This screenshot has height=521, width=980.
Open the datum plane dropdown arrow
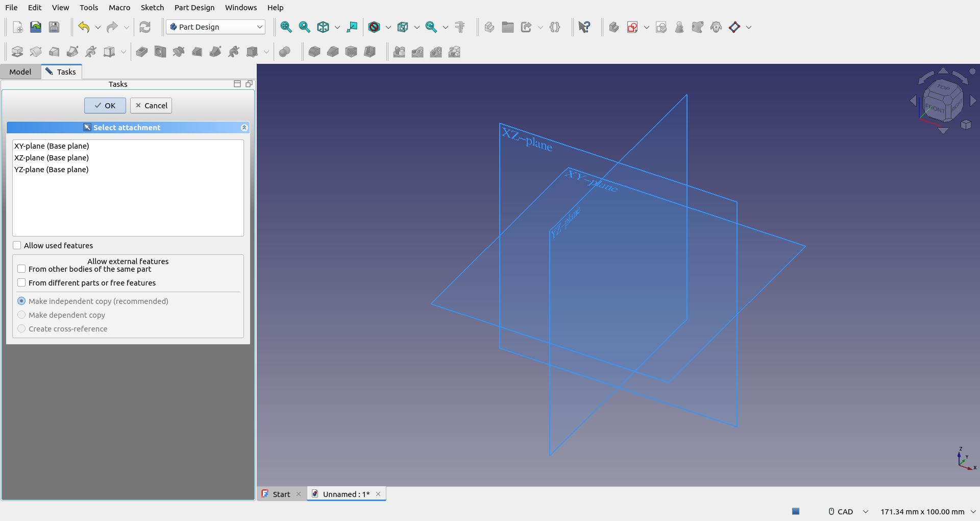748,27
